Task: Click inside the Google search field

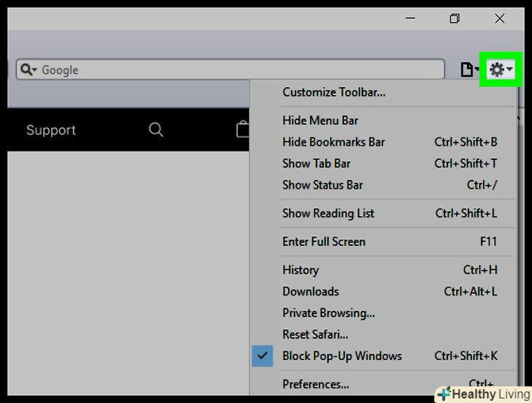Action: tap(241, 70)
